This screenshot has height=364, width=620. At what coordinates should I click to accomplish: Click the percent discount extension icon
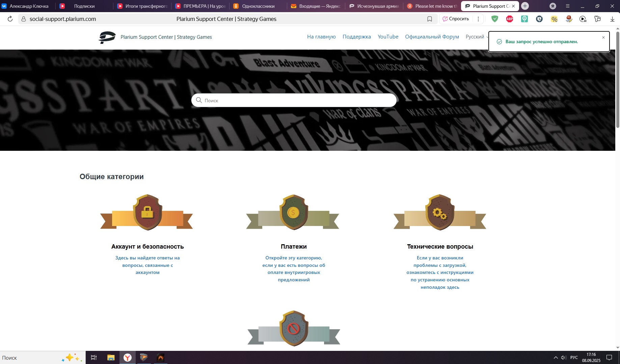[x=554, y=19]
